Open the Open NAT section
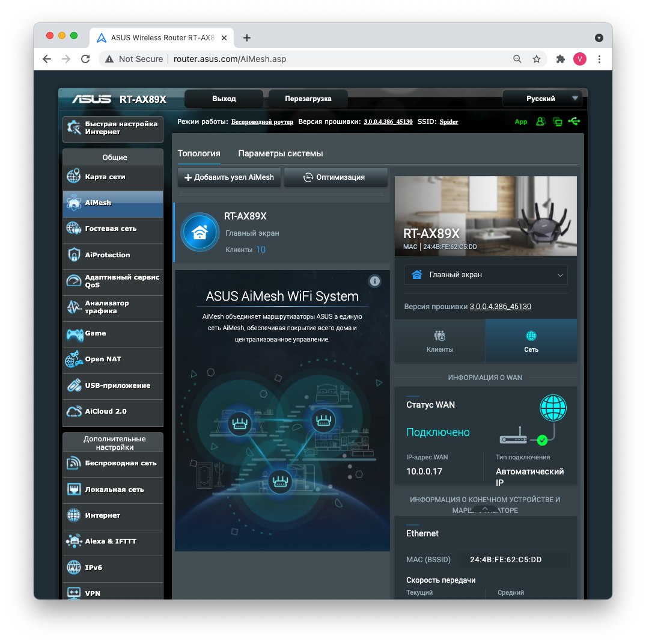Viewport: 646px width, 644px height. [x=113, y=359]
